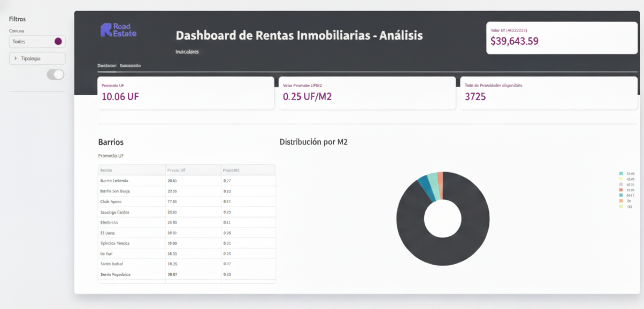The width and height of the screenshot is (644, 309).
Task: Click the red legend marker in Distribución por M2
Action: 620,190
